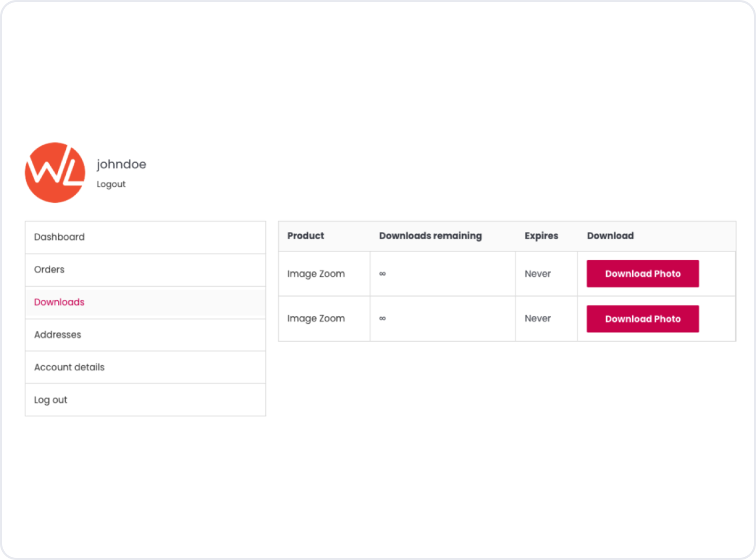The image size is (756, 560).
Task: Open the Addresses page
Action: [58, 335]
